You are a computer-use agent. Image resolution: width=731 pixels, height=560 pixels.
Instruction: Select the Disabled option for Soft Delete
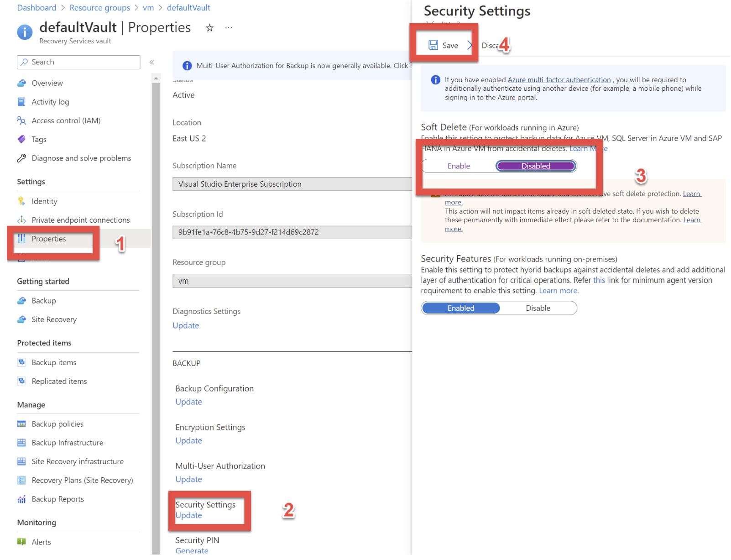click(536, 166)
